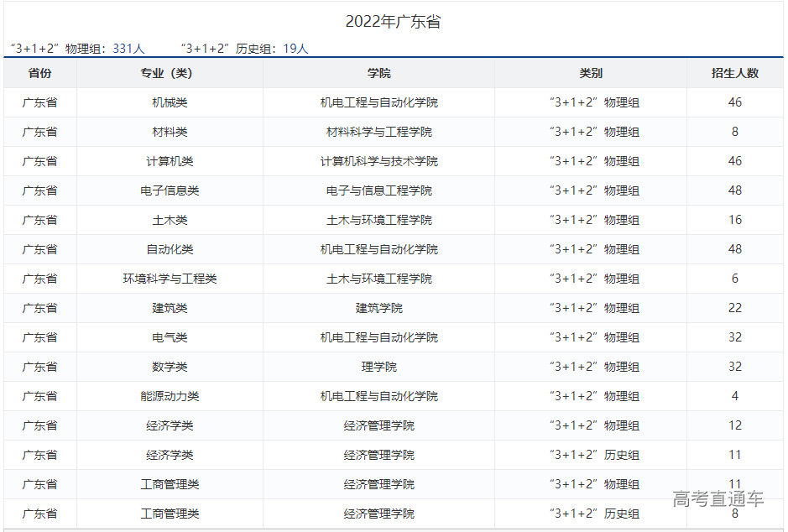
Task: Click the 2022年广东省 title heading
Action: (393, 23)
